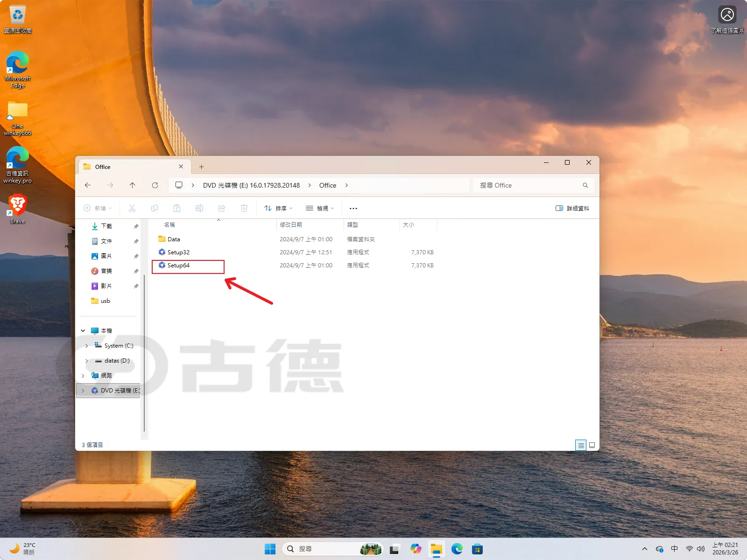Collapse the 本機 This PC tree node
Screen dimensions: 747x560
point(83,331)
